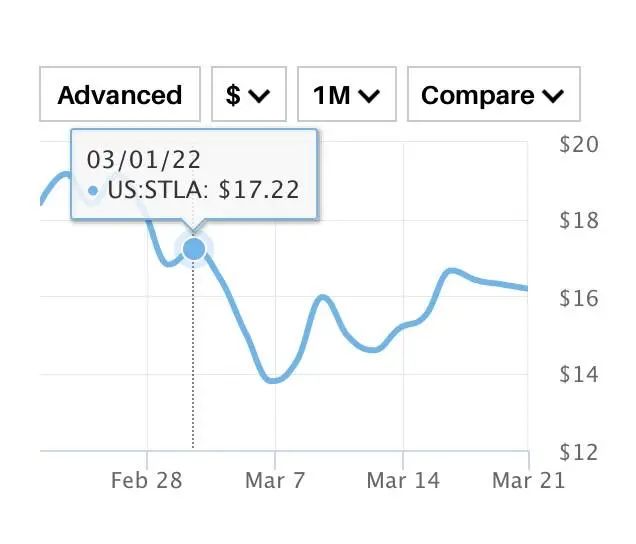This screenshot has width=636, height=544.
Task: Click the chevron arrow next to Compare
Action: [x=552, y=96]
